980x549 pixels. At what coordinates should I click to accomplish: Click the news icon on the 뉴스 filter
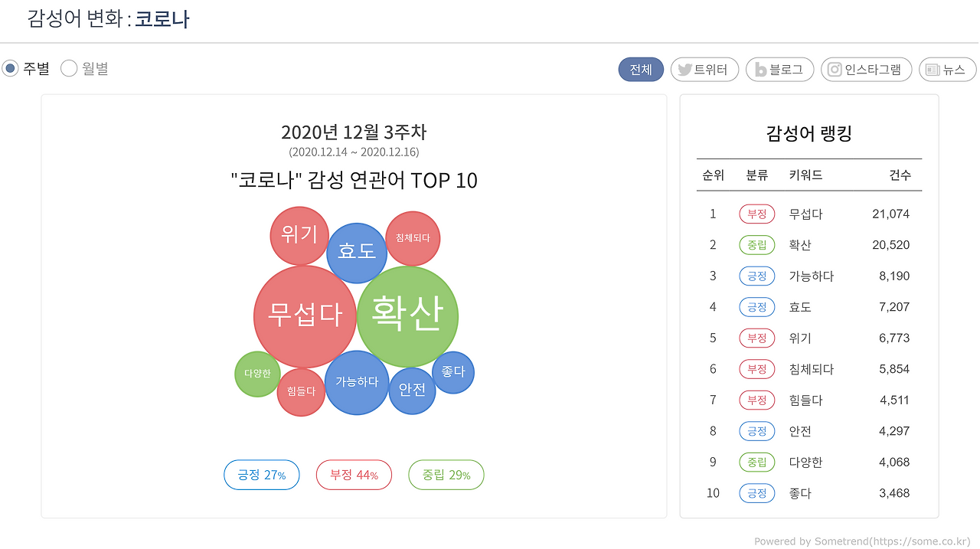[x=931, y=69]
